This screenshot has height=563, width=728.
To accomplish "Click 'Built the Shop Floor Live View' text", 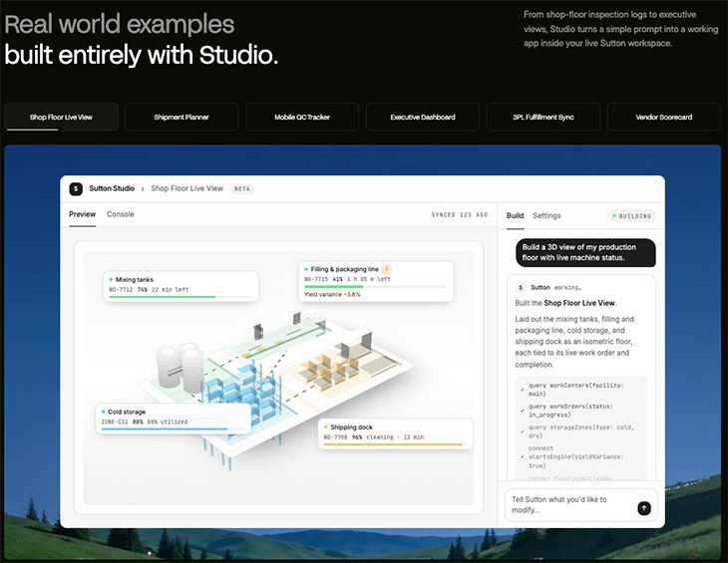I will click(565, 303).
